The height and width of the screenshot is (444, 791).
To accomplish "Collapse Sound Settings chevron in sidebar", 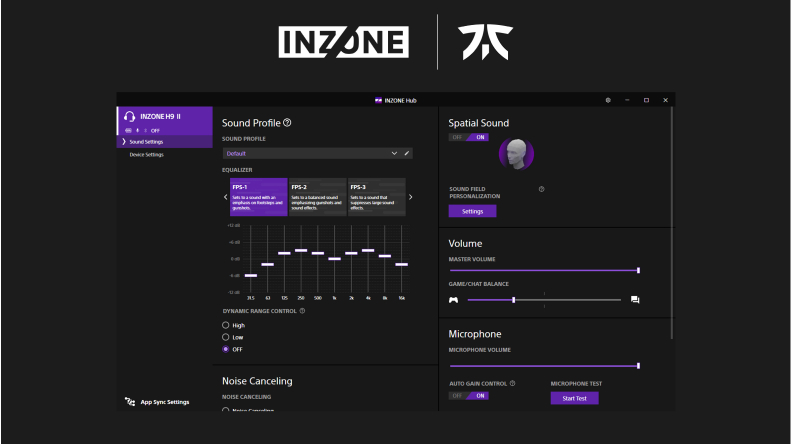I will point(124,142).
